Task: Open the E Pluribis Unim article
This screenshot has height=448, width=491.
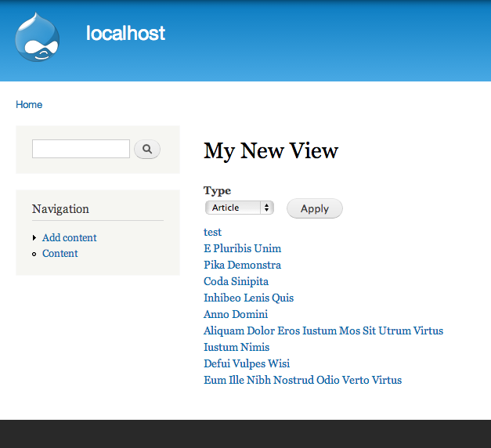Action: pyautogui.click(x=243, y=248)
